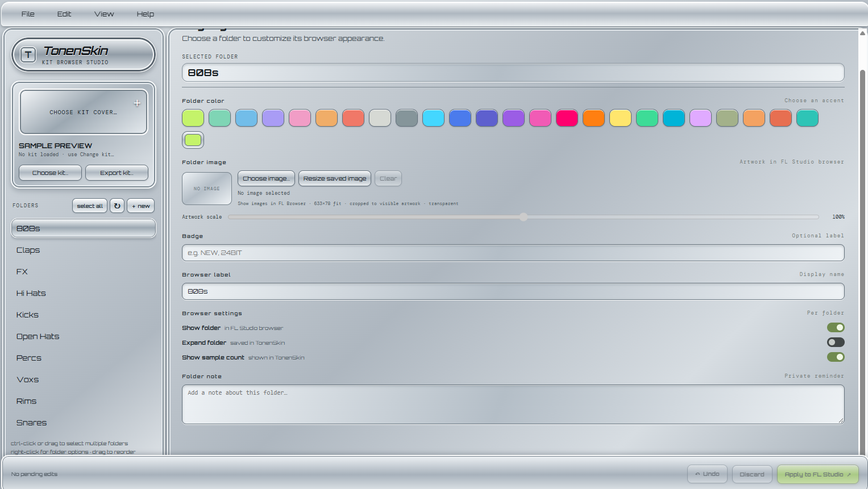Click the Choose kit cover thumbnail area
Screen dimensions: 868x489
coord(84,112)
